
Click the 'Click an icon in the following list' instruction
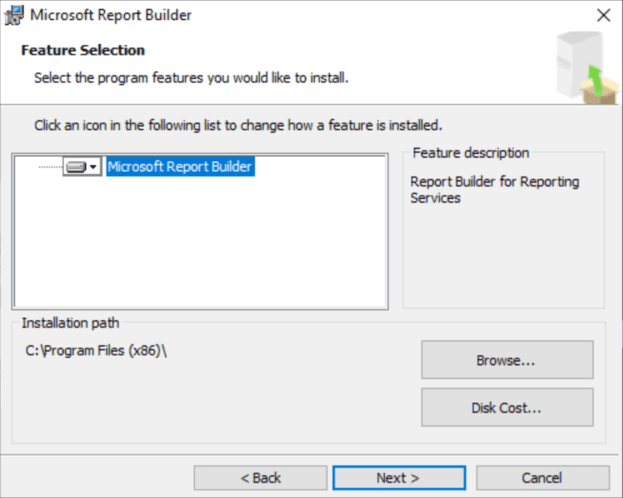(x=238, y=126)
